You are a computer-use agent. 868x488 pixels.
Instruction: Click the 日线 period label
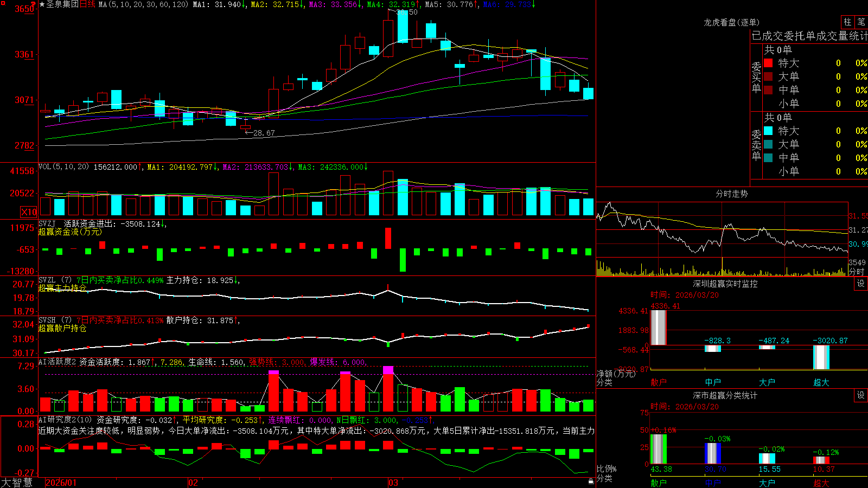pyautogui.click(x=87, y=4)
